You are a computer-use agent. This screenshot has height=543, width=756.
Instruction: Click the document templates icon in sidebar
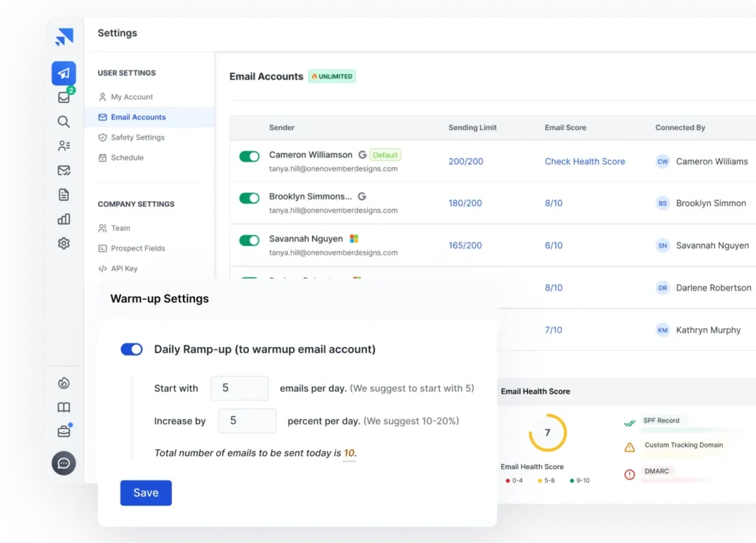[64, 195]
